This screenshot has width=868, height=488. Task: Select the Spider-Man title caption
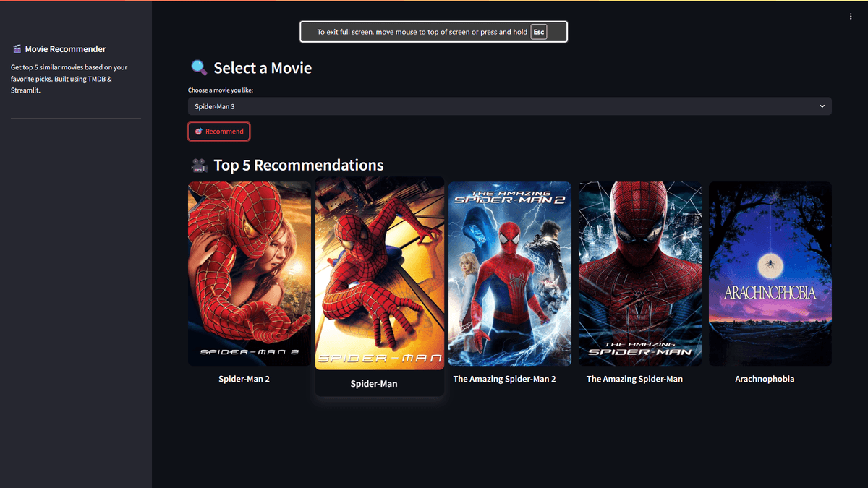pos(374,384)
